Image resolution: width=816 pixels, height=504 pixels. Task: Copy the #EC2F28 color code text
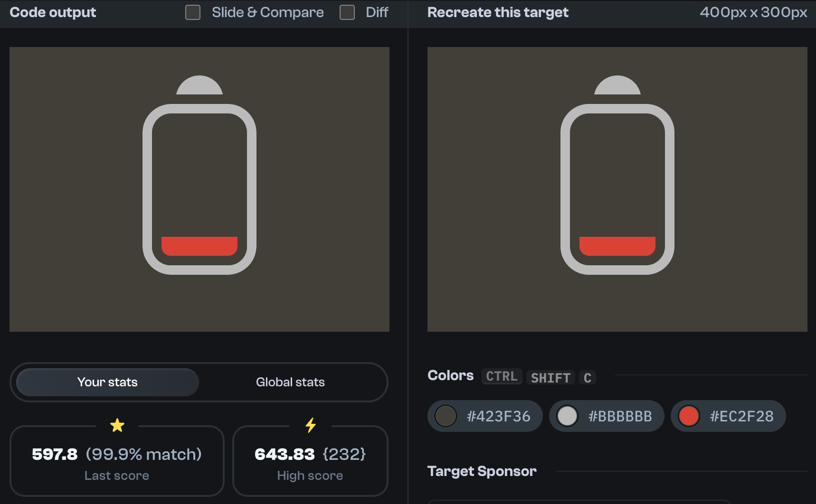[741, 416]
